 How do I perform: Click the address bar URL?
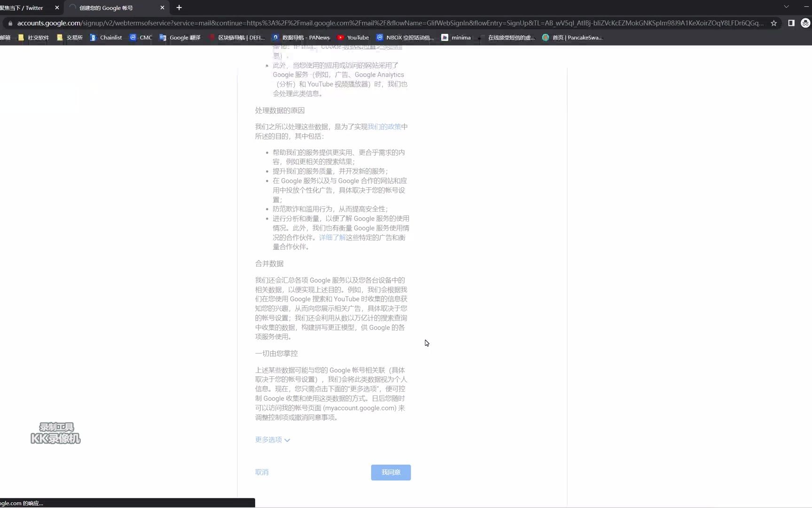[x=390, y=23]
